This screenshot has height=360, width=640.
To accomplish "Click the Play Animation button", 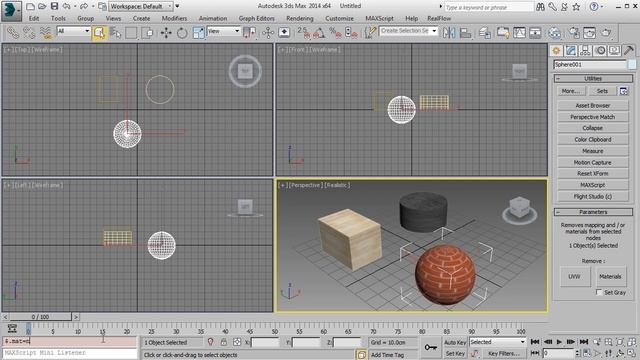I will (559, 342).
